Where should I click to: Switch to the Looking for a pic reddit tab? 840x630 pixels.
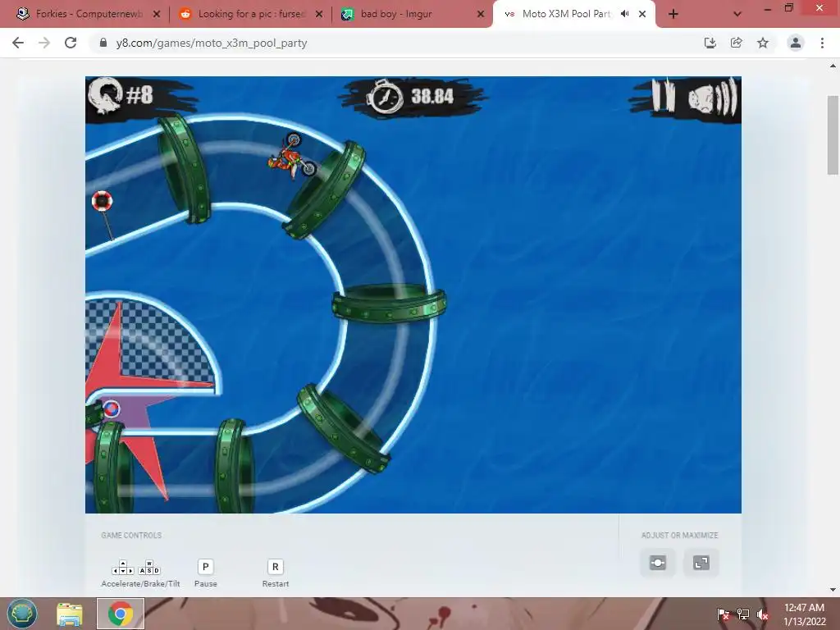(251, 14)
